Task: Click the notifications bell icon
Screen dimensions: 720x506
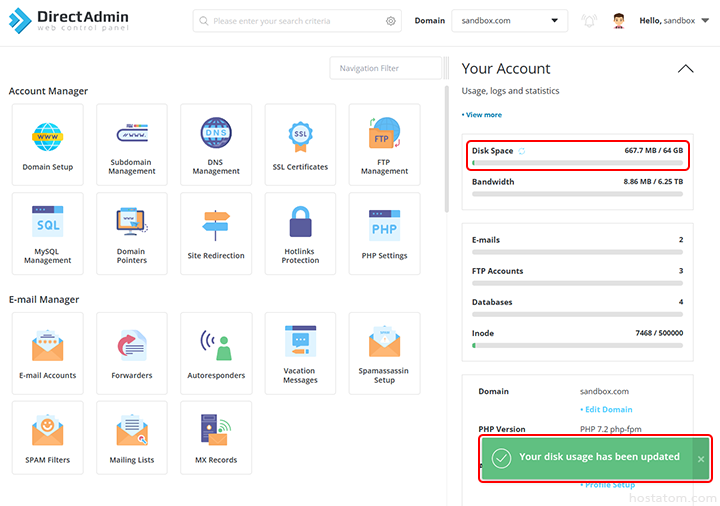Action: [x=589, y=21]
